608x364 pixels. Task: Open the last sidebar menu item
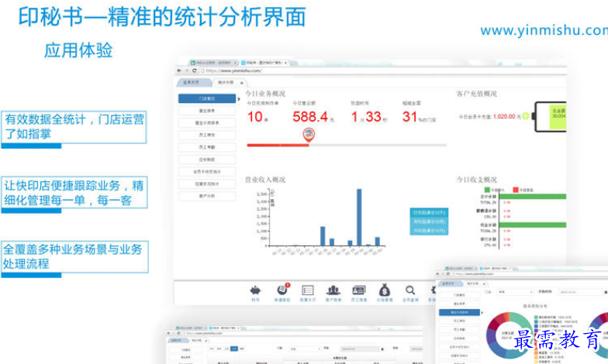tap(207, 196)
